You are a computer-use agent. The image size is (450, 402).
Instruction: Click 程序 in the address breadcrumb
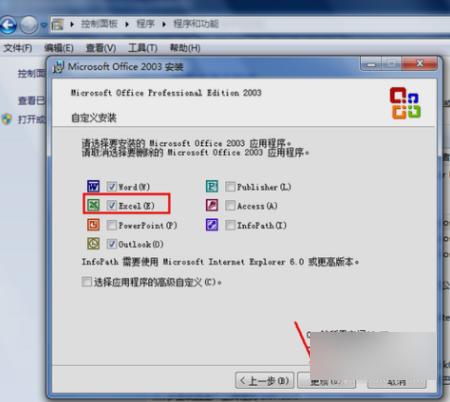pyautogui.click(x=145, y=24)
